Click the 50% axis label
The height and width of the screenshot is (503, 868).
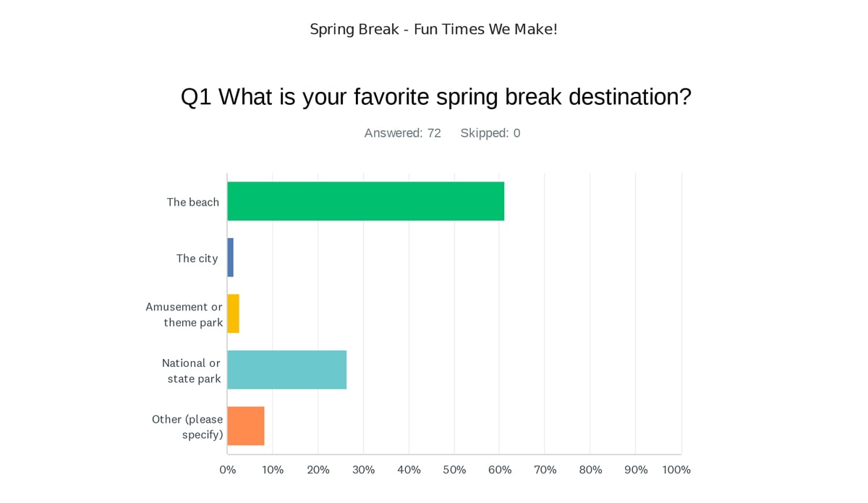tap(454, 470)
